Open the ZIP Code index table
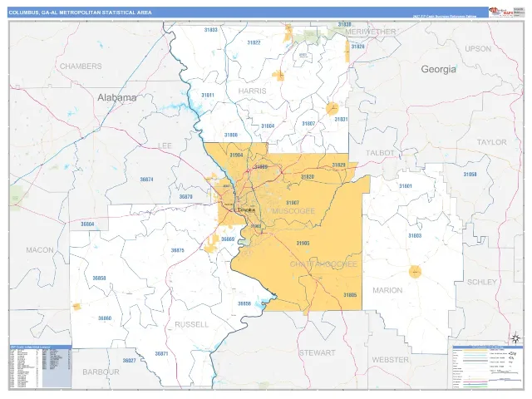Image resolution: width=532 pixels, height=399 pixels. (41, 367)
